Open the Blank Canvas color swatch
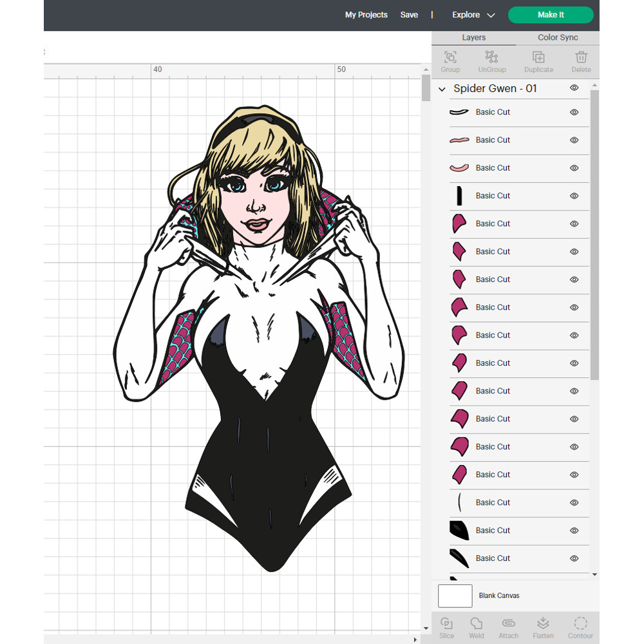This screenshot has height=644, width=644. pyautogui.click(x=455, y=596)
